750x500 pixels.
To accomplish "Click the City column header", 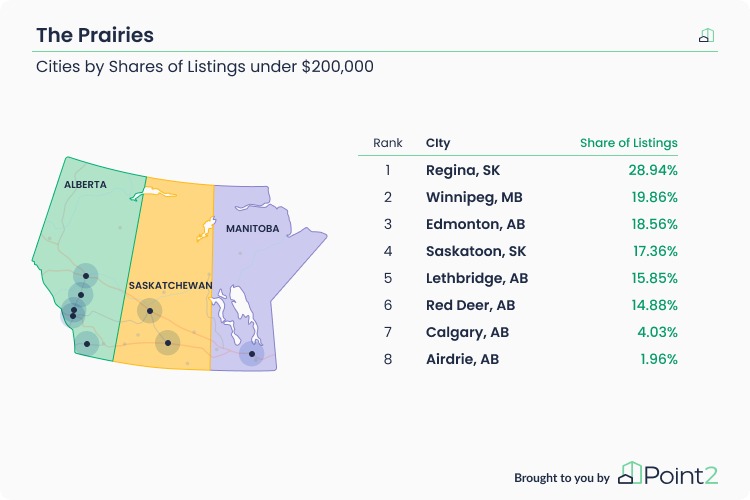I will click(438, 143).
